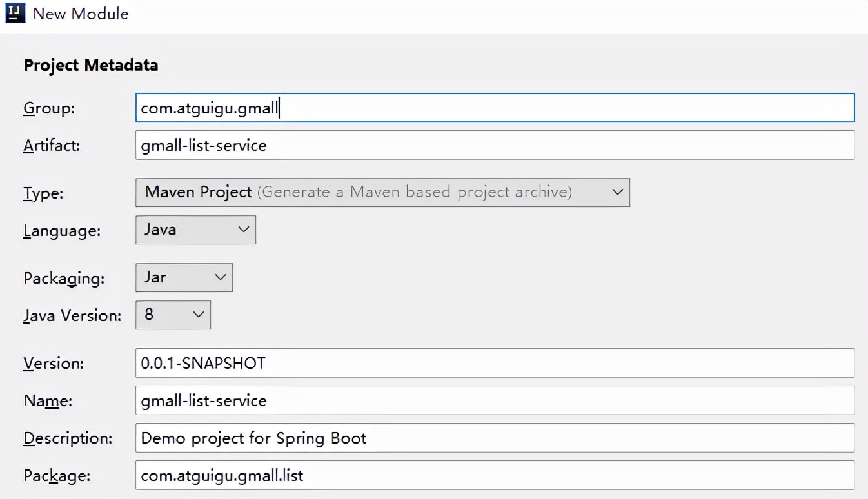Screen dimensions: 868x499
Task: Expand the Java Version dropdown
Action: click(172, 315)
